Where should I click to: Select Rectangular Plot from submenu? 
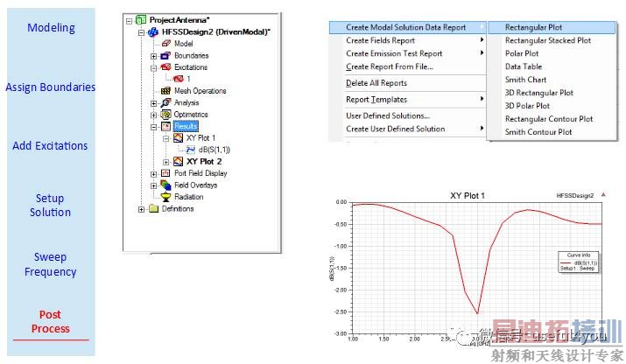tap(552, 27)
